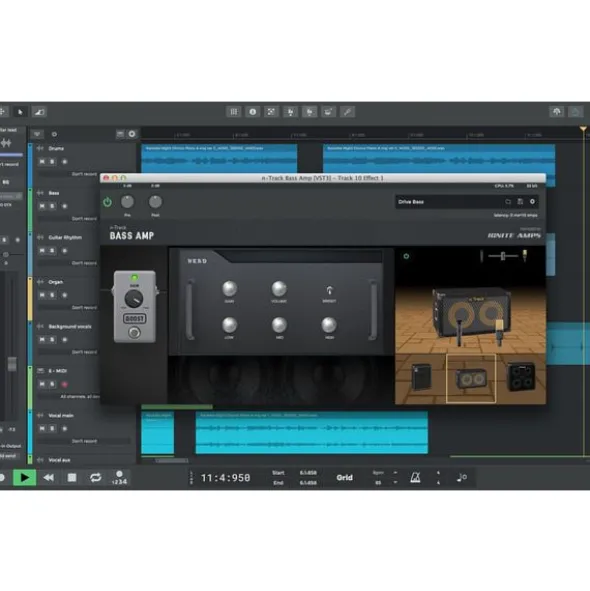Mute the Vocal main track
The height and width of the screenshot is (591, 590).
coord(42,429)
